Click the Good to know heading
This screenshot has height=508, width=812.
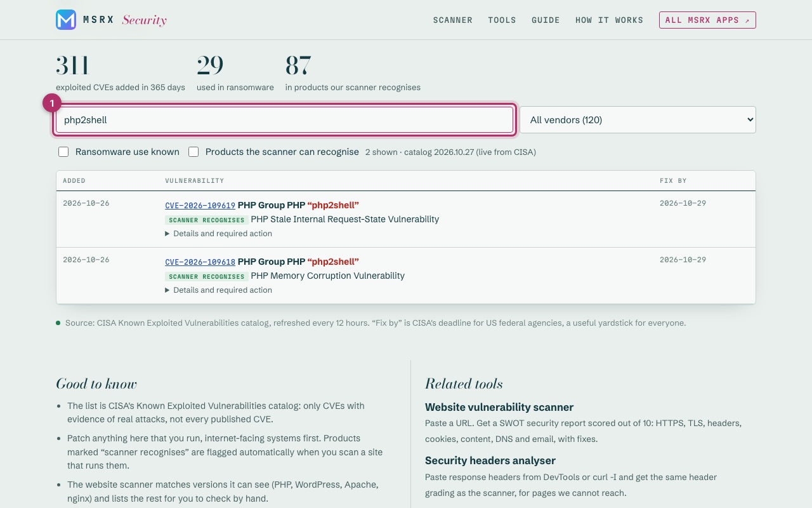pos(96,384)
